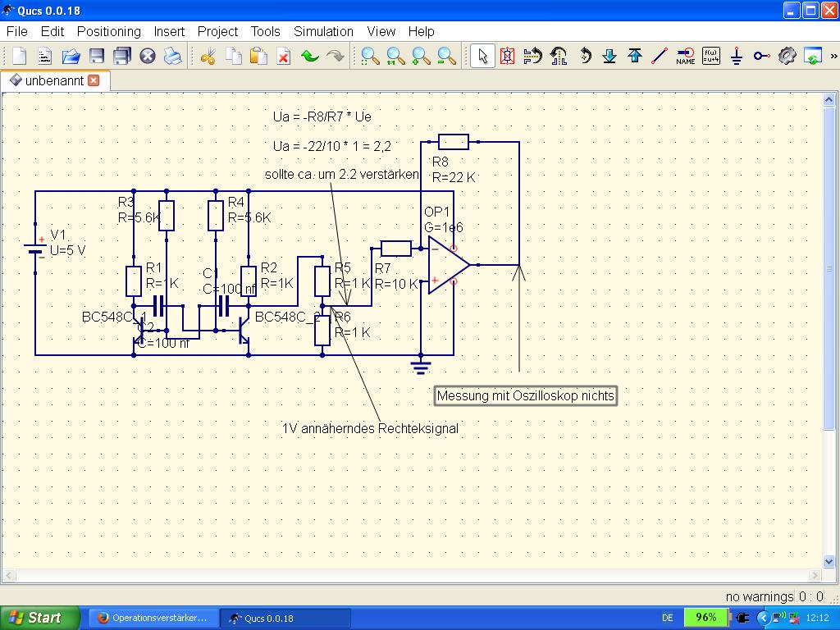
Task: Select the 'Messung mit Oszilloskop nichts' text box
Action: pos(525,396)
